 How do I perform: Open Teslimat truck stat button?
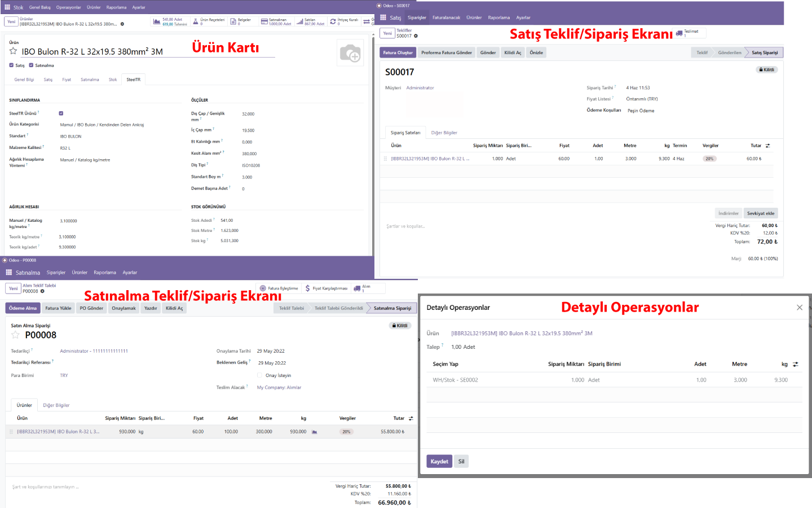[x=690, y=33]
